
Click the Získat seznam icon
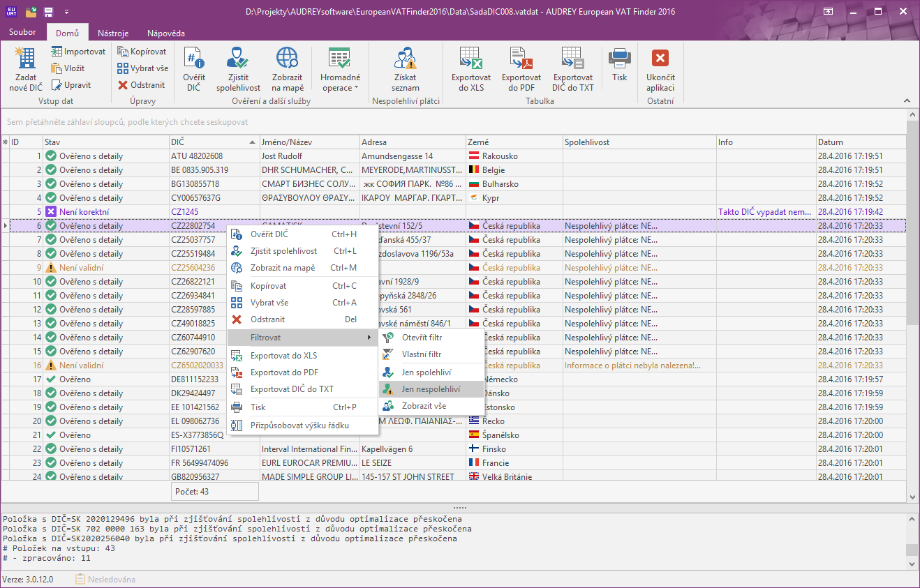[405, 59]
